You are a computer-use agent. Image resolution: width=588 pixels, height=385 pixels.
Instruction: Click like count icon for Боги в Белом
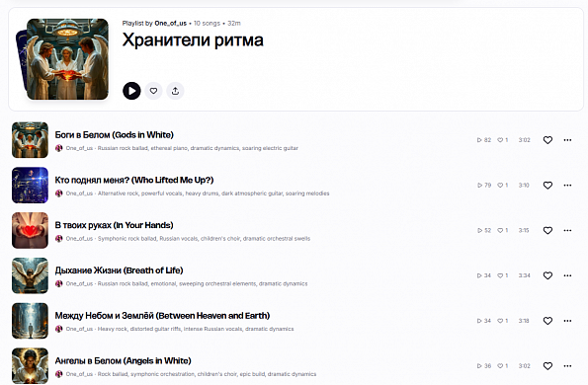(500, 140)
